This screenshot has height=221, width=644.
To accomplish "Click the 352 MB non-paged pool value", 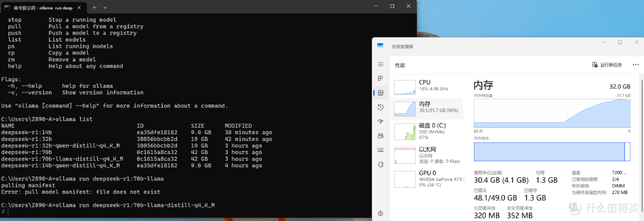I will pos(519,215).
